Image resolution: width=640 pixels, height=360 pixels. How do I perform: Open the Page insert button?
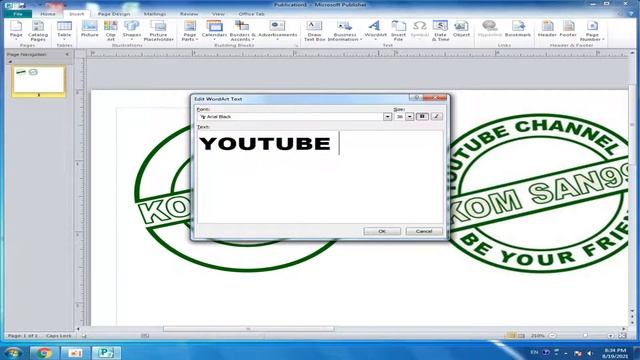(16, 31)
